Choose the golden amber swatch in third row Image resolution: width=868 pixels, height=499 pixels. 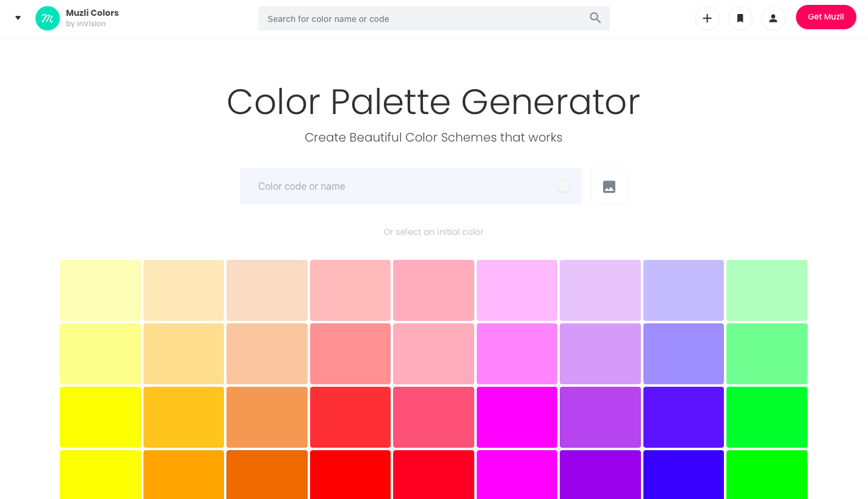[184, 417]
